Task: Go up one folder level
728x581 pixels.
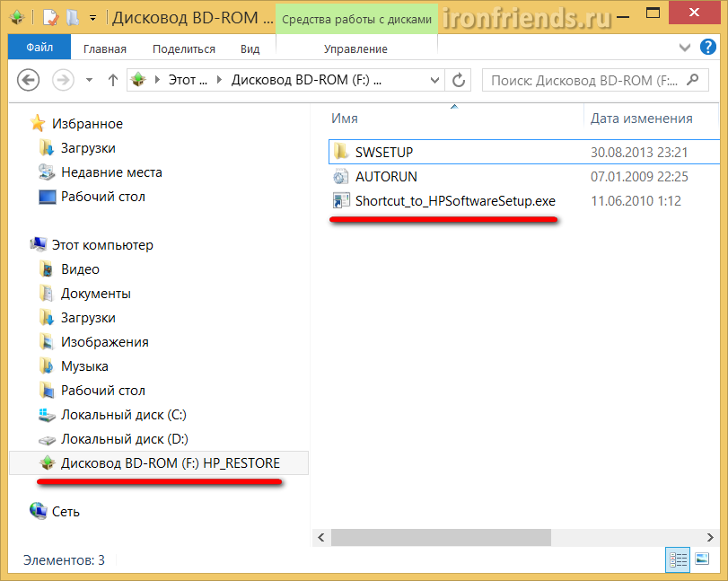Action: pyautogui.click(x=113, y=80)
